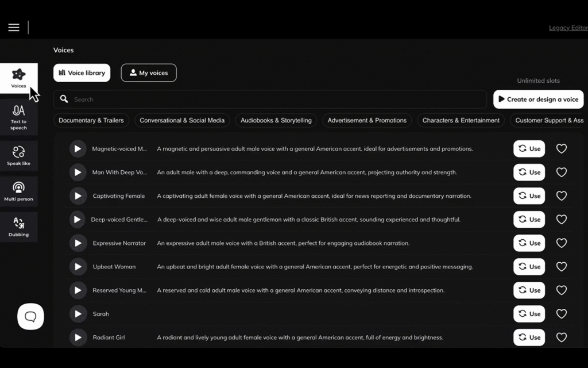Click inside the voice search field

pos(230,99)
